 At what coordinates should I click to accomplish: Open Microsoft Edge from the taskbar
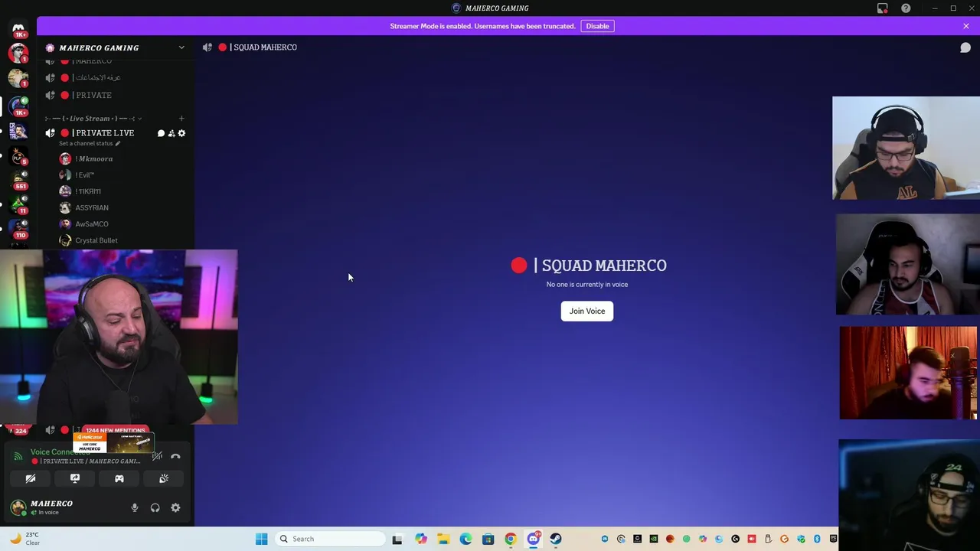[465, 539]
